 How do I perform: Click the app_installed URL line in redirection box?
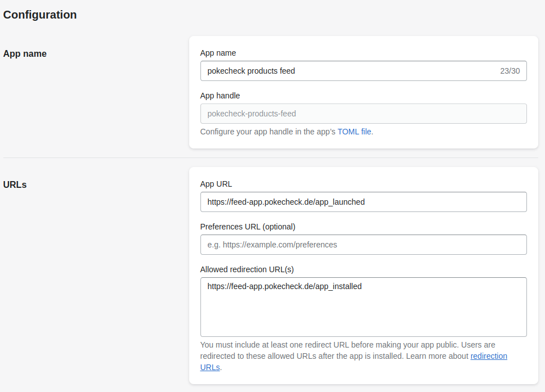click(x=284, y=286)
